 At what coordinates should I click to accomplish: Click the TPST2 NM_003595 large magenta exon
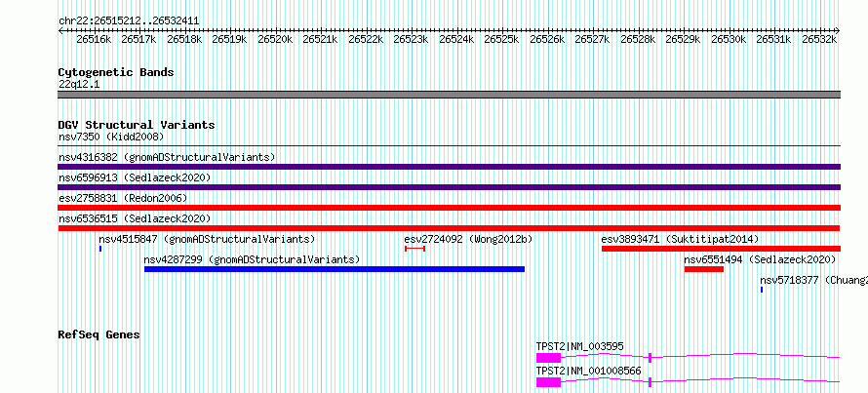[548, 358]
